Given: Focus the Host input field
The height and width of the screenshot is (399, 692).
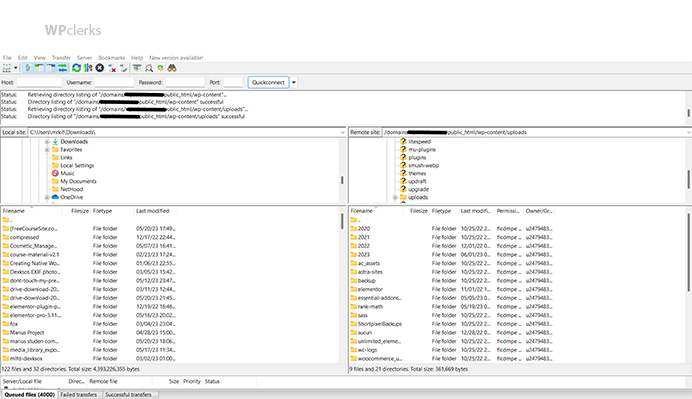Looking at the screenshot, I should 39,83.
